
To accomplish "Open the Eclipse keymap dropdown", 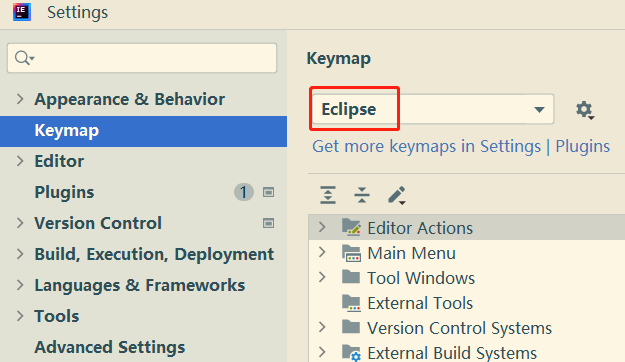I will 433,109.
